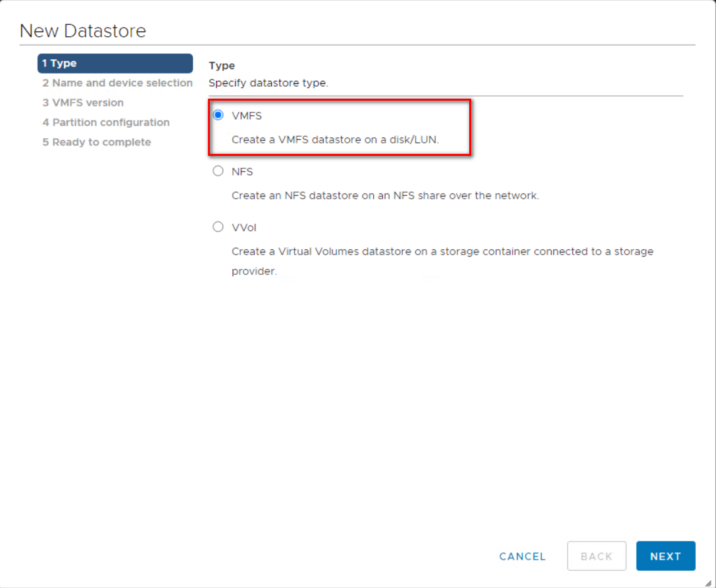This screenshot has width=716, height=588.
Task: Click the Virtual Volumes datastore description
Action: (442, 252)
